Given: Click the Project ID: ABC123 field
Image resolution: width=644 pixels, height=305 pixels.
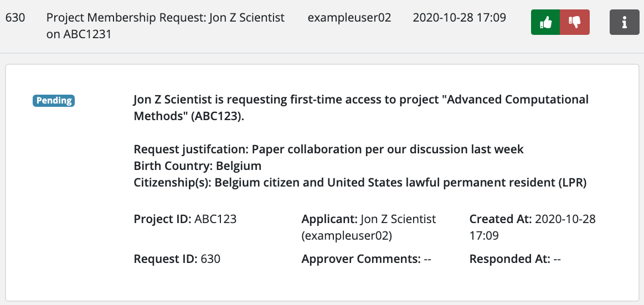Looking at the screenshot, I should point(185,219).
